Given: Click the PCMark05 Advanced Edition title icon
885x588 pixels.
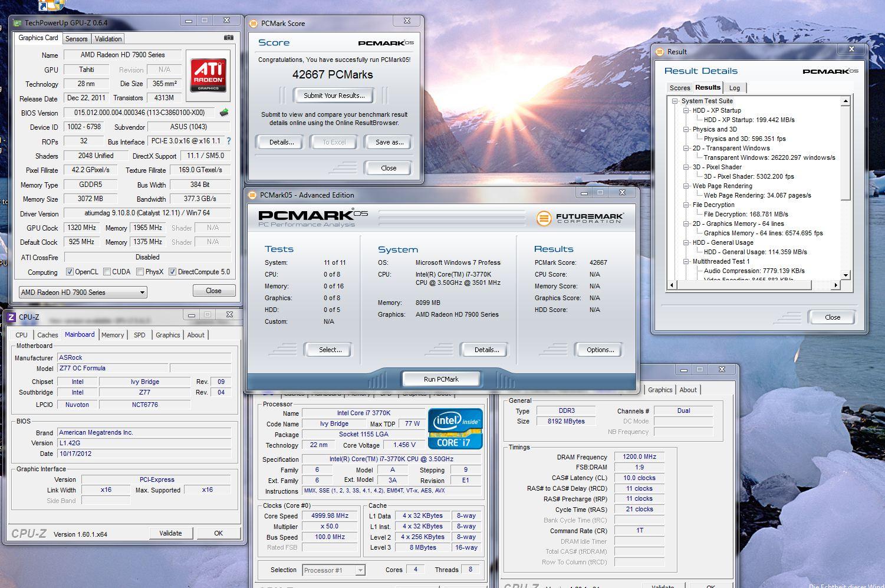Looking at the screenshot, I should pyautogui.click(x=252, y=195).
